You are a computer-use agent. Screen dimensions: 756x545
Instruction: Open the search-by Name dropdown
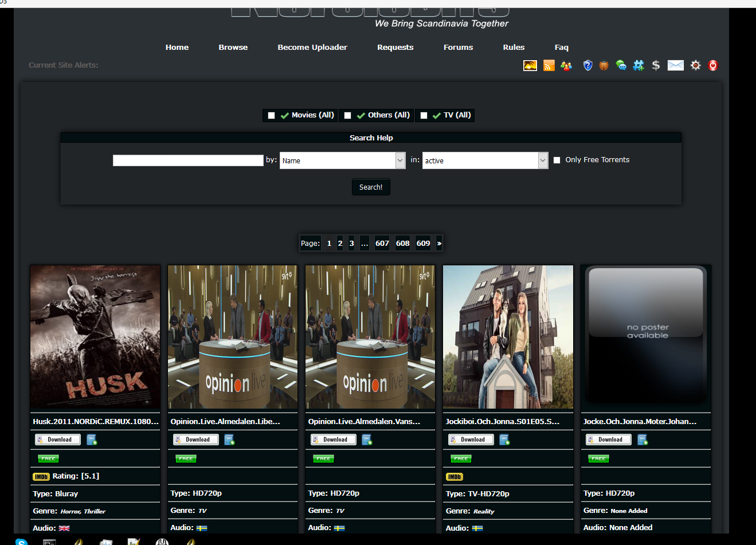tap(342, 160)
